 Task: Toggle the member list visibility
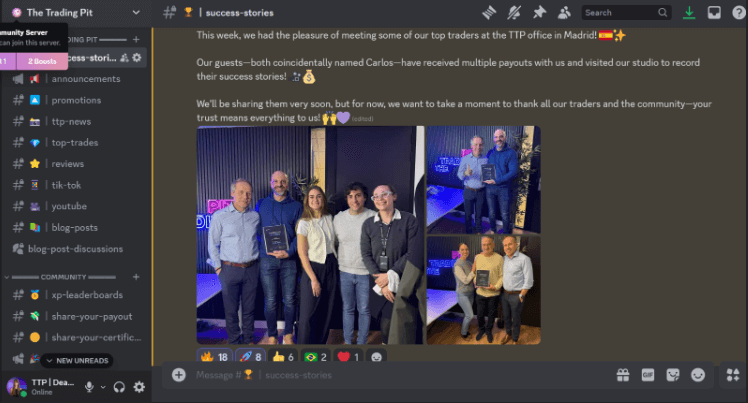(x=564, y=13)
